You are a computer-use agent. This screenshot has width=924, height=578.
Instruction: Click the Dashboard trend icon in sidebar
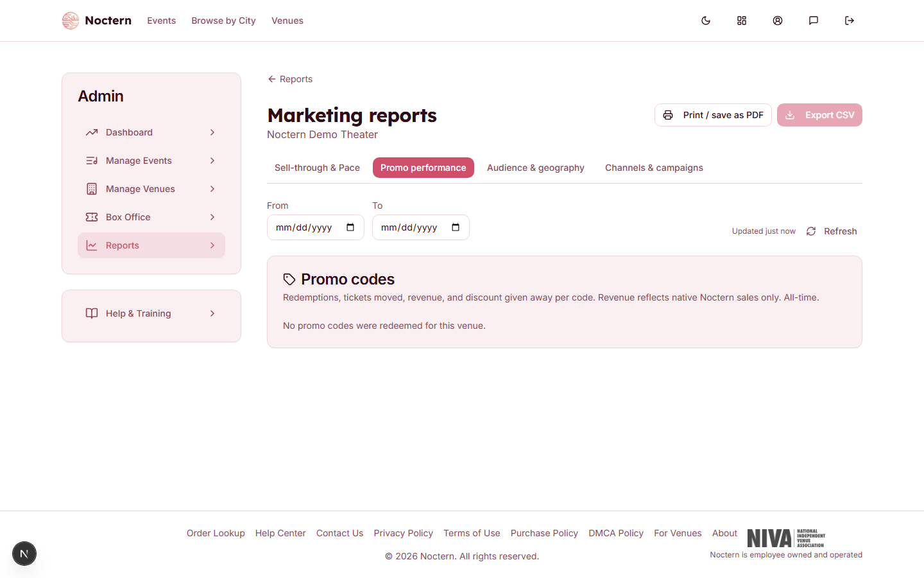point(92,132)
